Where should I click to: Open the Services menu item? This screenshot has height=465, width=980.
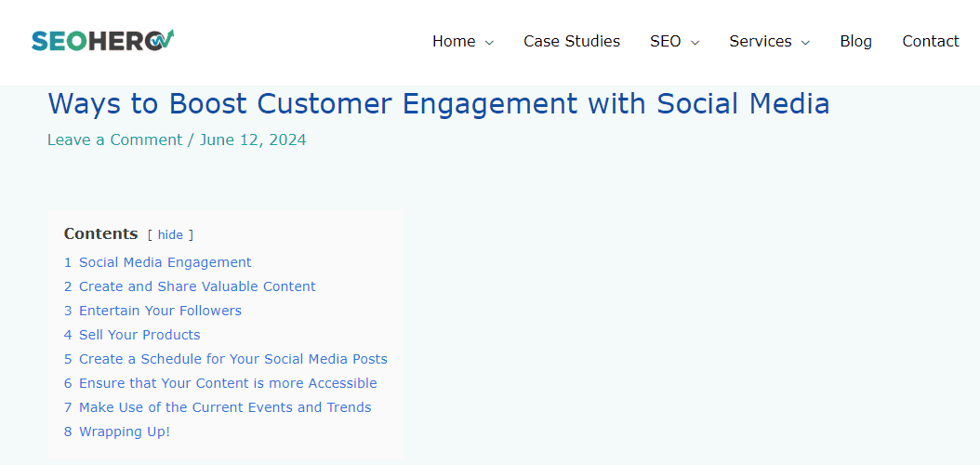click(x=760, y=41)
